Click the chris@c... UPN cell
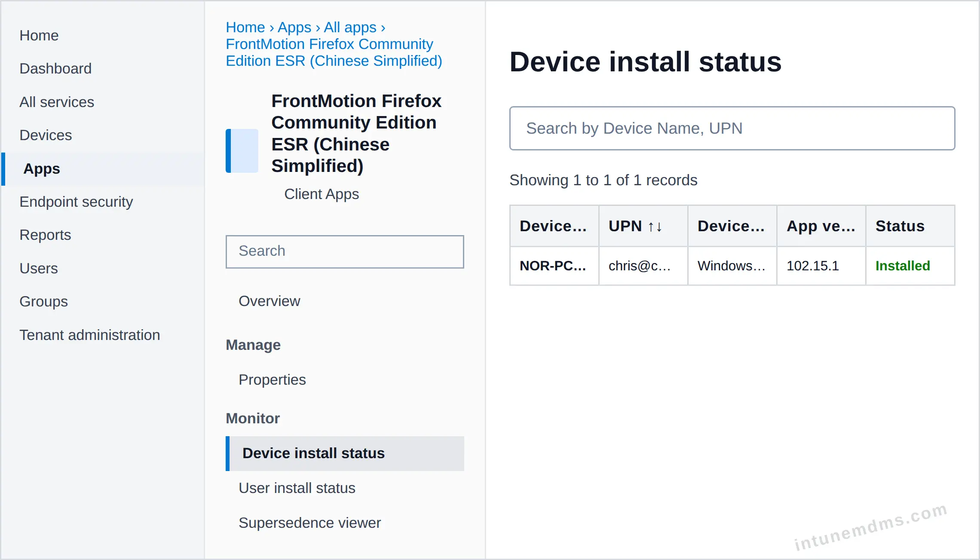This screenshot has height=560, width=980. click(x=643, y=266)
